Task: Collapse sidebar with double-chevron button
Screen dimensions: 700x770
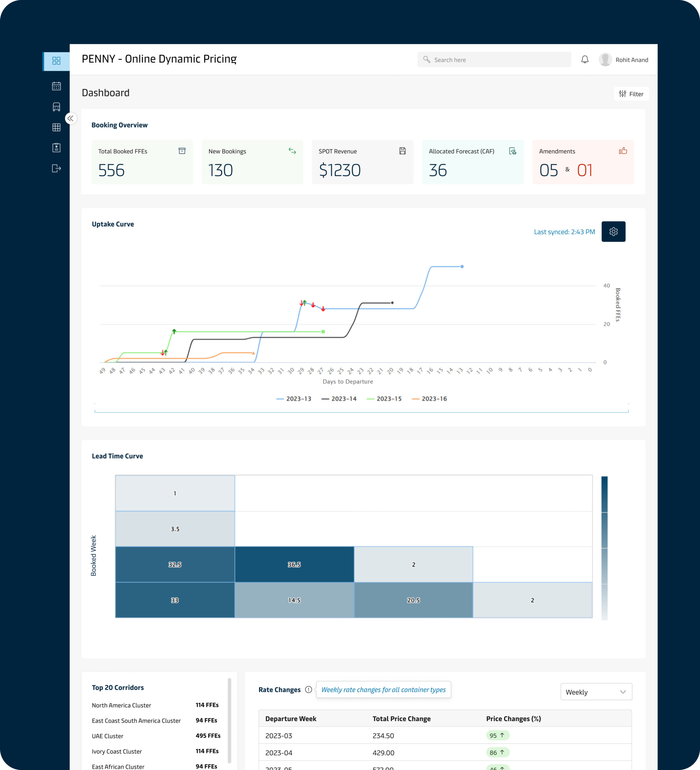Action: pos(71,119)
